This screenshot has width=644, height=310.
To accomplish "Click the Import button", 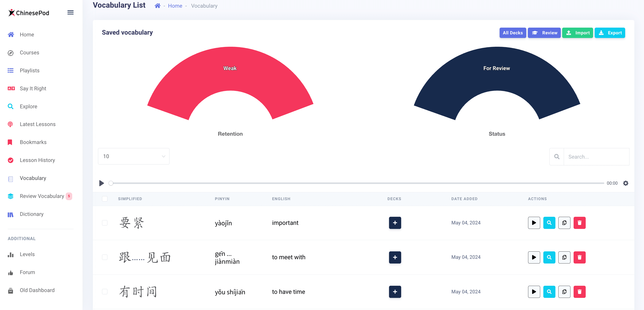I will [x=577, y=33].
